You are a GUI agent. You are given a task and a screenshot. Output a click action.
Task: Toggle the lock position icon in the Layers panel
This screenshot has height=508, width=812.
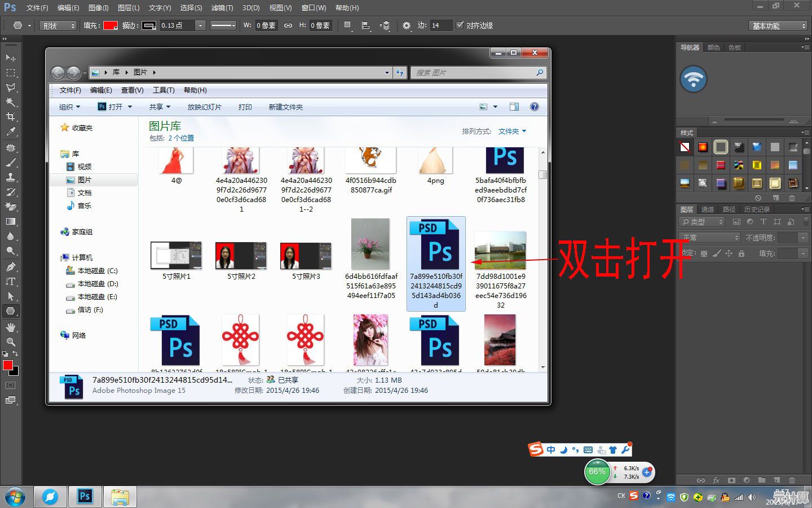tap(729, 253)
